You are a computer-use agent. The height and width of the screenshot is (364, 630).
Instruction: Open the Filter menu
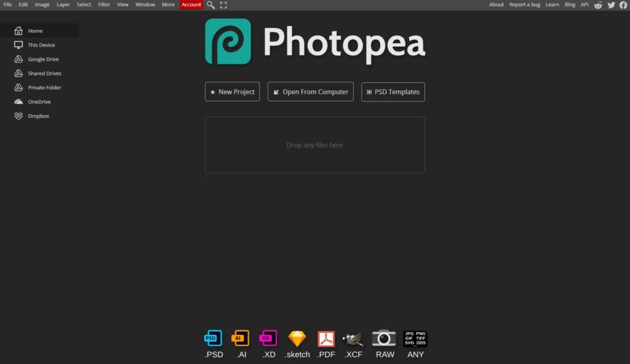point(104,5)
